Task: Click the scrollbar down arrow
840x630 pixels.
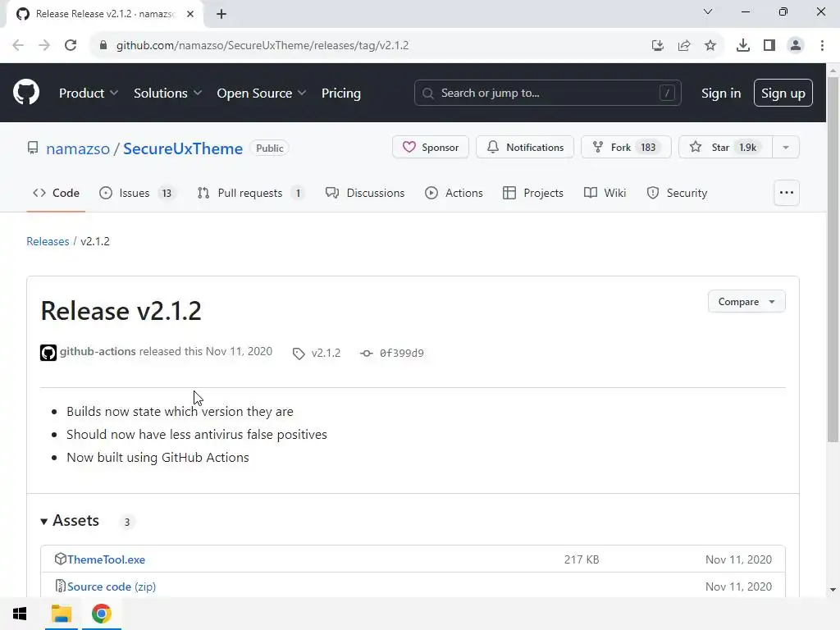Action: [833, 589]
